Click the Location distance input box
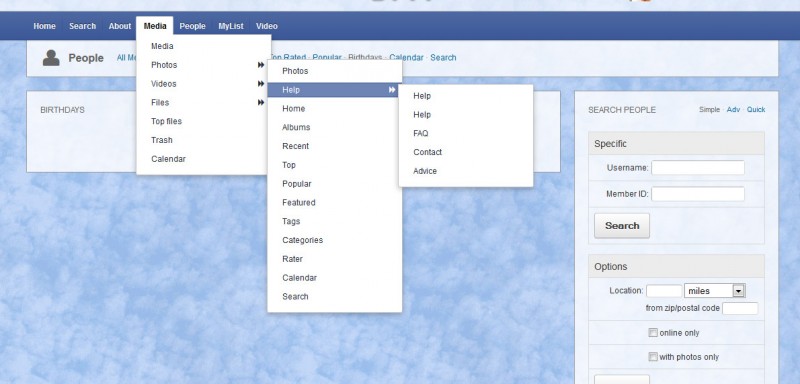Viewport: 800px width, 384px height. [664, 291]
